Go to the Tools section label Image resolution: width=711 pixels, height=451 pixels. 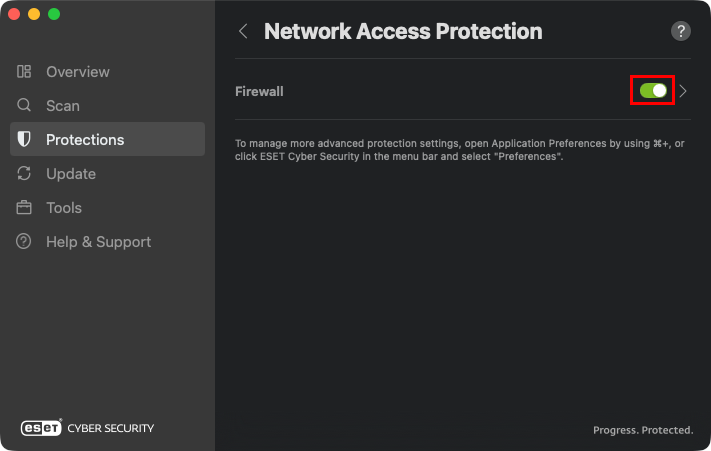64,208
